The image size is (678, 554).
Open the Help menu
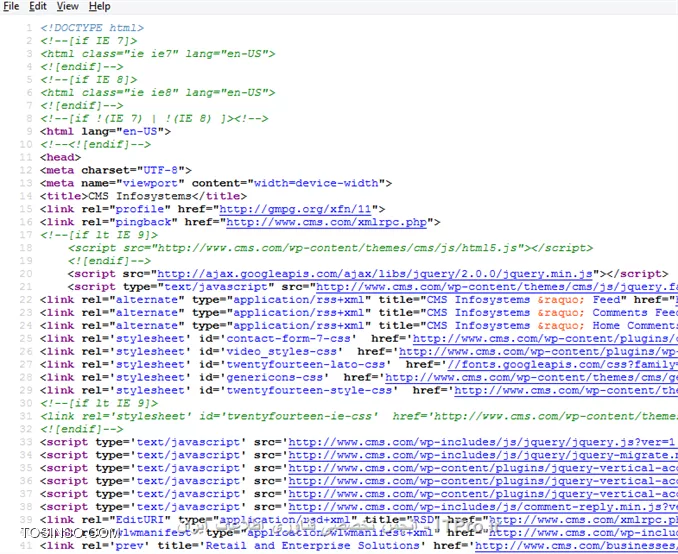coord(99,6)
